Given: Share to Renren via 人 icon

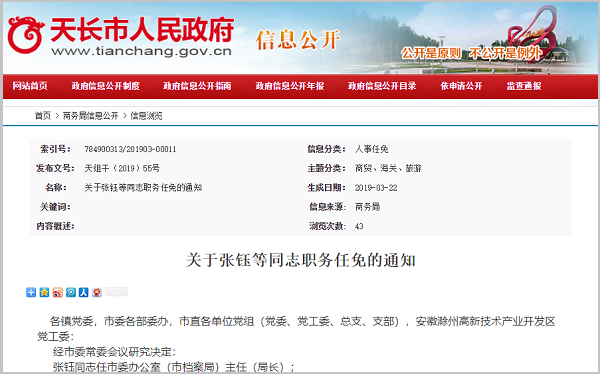Looking at the screenshot, I should pyautogui.click(x=84, y=292).
